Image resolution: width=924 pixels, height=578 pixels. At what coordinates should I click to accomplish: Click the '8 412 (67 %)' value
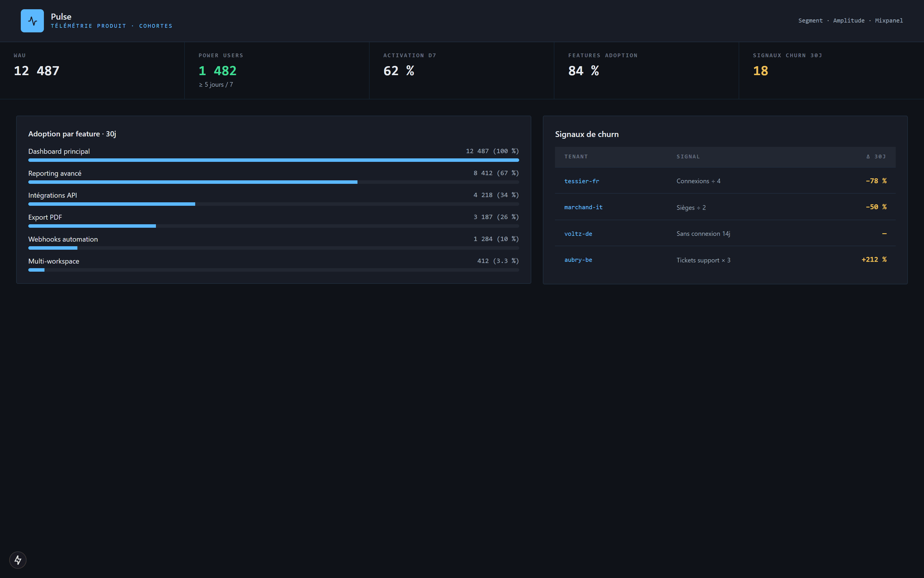coord(496,173)
